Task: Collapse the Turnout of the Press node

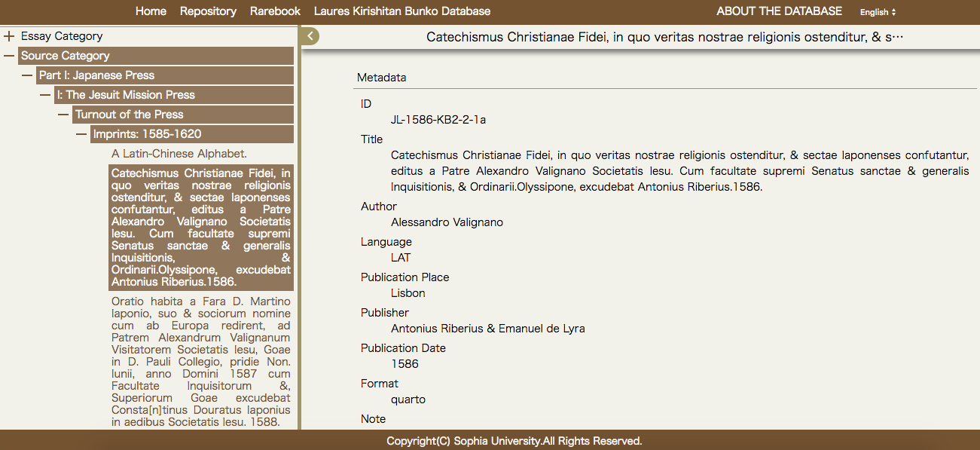Action: click(63, 115)
